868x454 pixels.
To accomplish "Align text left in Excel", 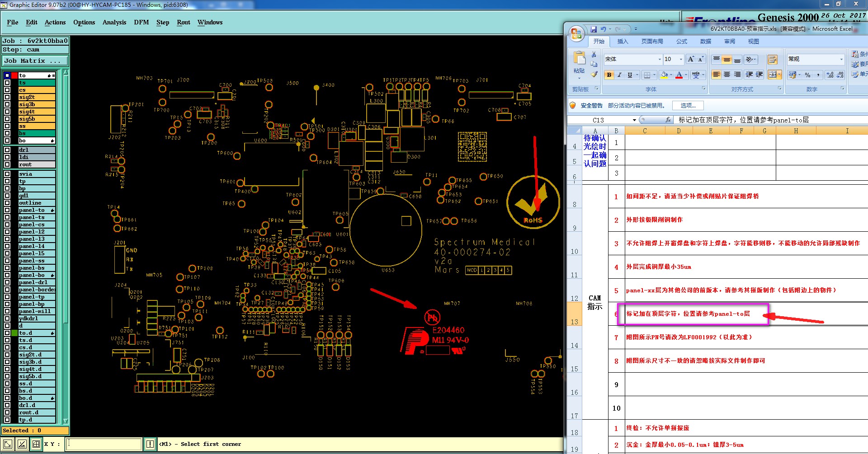I will pyautogui.click(x=717, y=75).
